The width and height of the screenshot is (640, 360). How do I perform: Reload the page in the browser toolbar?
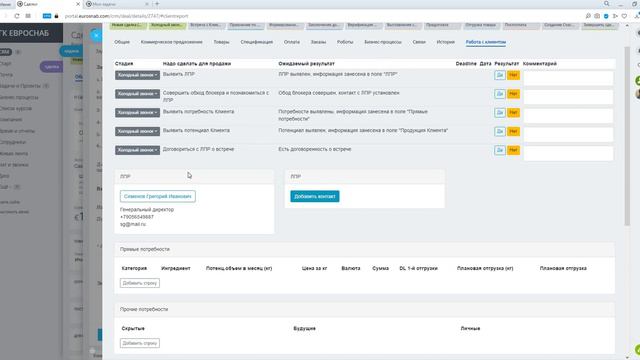(x=17, y=16)
